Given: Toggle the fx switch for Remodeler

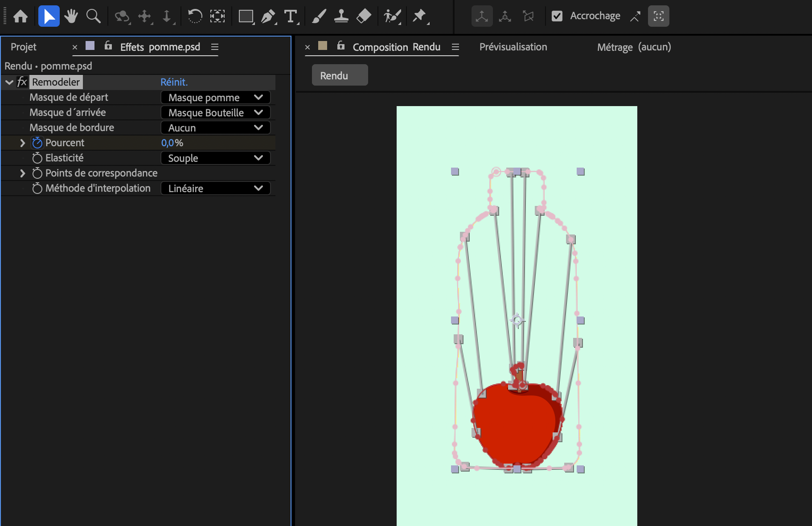Looking at the screenshot, I should tap(22, 82).
